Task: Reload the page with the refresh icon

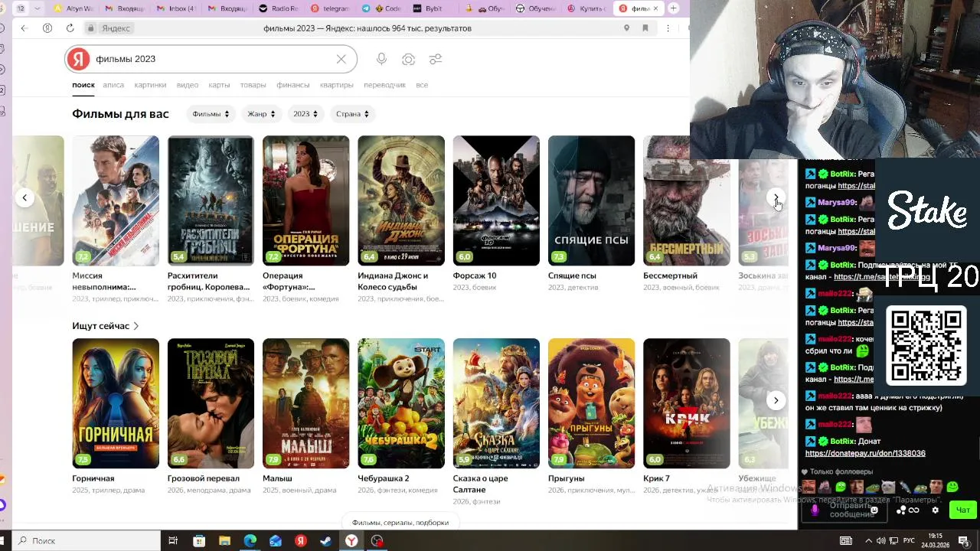Action: pyautogui.click(x=70, y=28)
